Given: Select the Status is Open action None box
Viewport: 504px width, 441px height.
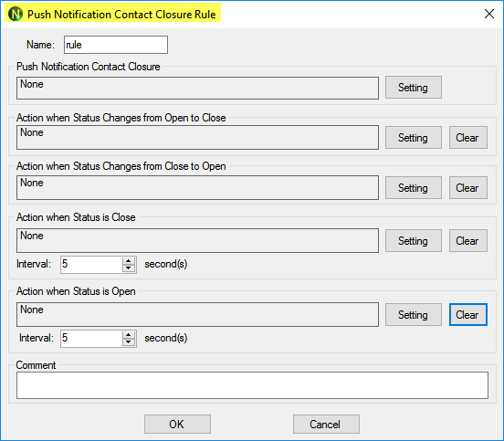Looking at the screenshot, I should 198,314.
